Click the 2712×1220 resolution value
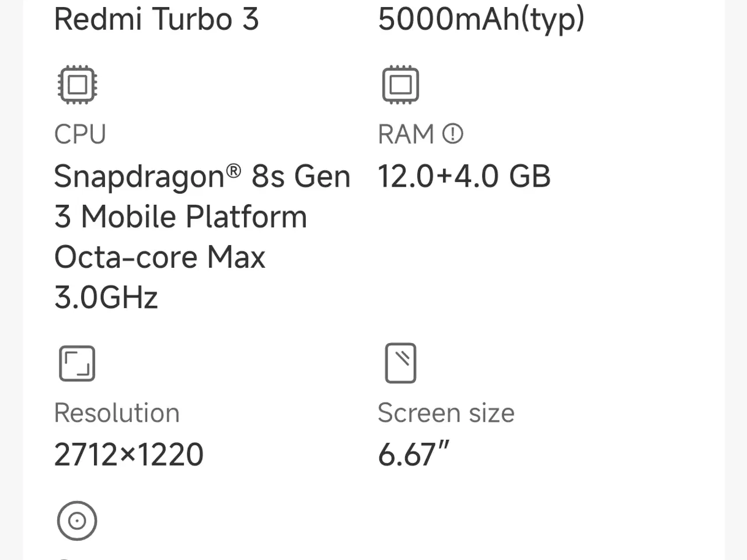The width and height of the screenshot is (747, 560). click(128, 454)
